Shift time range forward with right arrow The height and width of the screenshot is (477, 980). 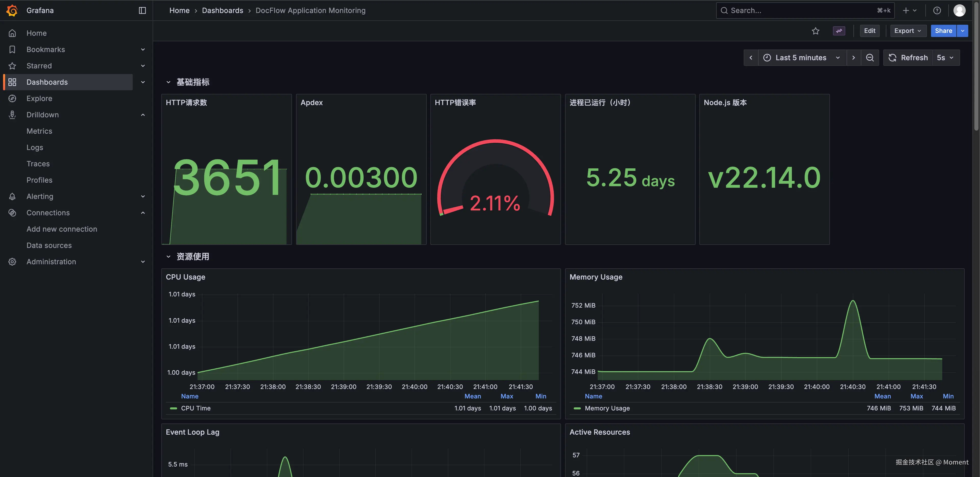coord(853,58)
